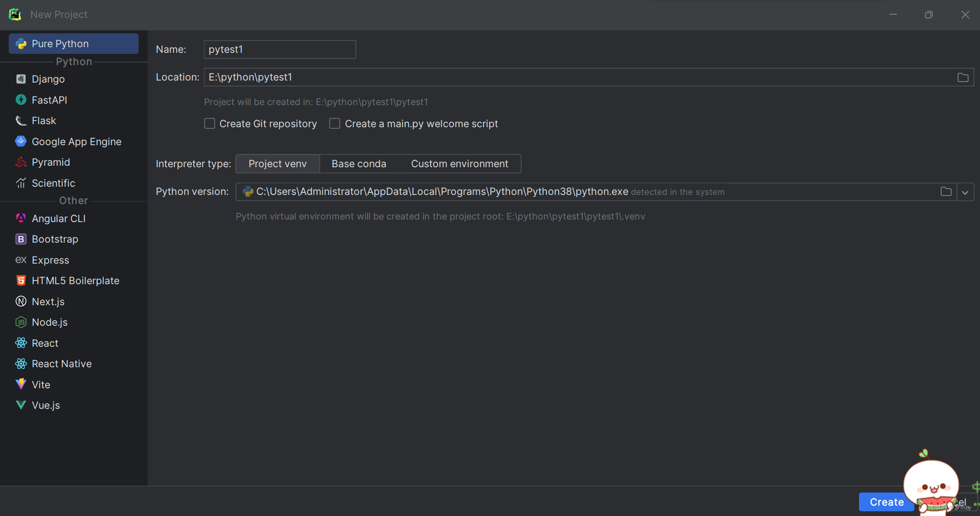The height and width of the screenshot is (516, 980).
Task: Click inside the project Name field
Action: (279, 49)
